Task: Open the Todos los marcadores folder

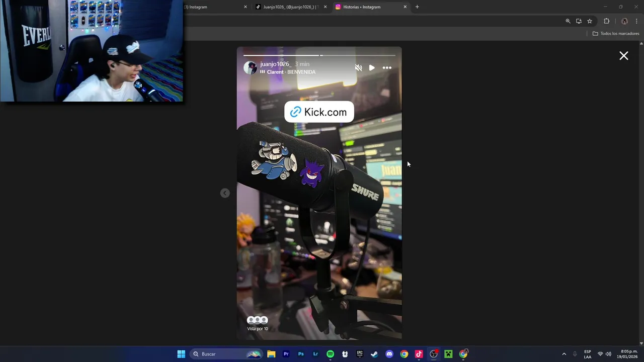Action: click(x=616, y=34)
